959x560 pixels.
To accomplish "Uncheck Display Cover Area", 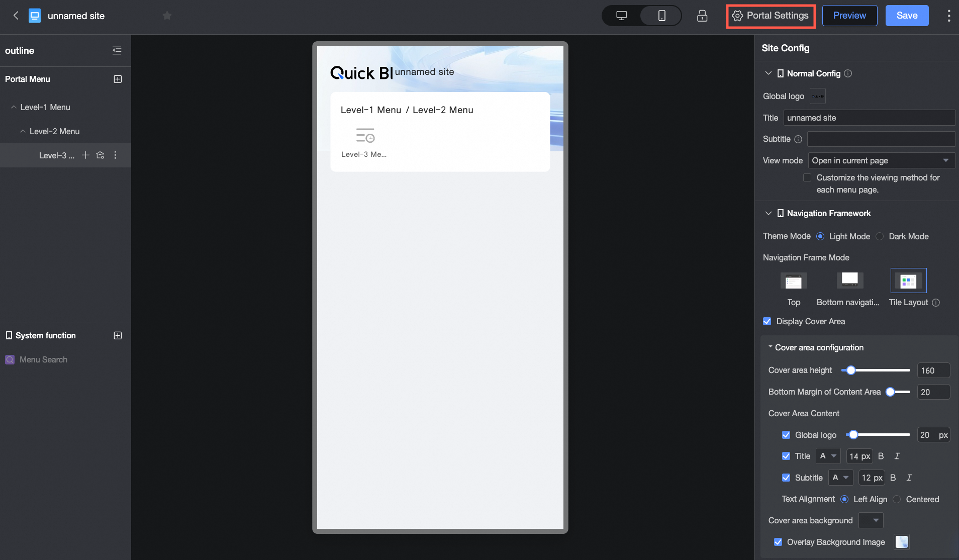I will coord(767,321).
